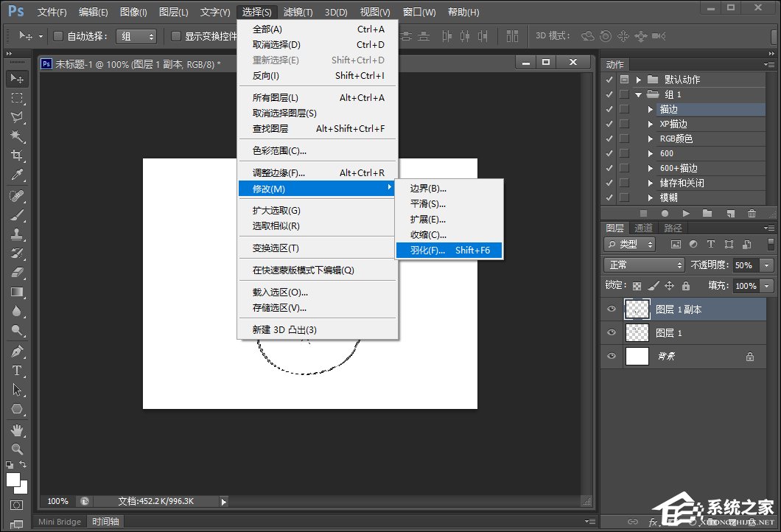This screenshot has height=532, width=781.
Task: Select the Crop tool
Action: coord(17,155)
